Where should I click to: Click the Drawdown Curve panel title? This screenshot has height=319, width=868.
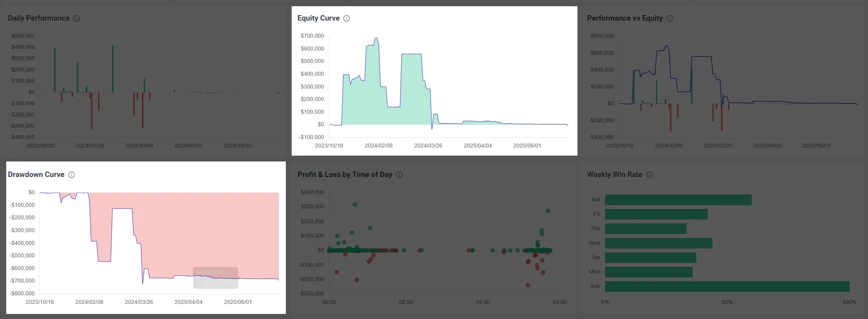36,175
